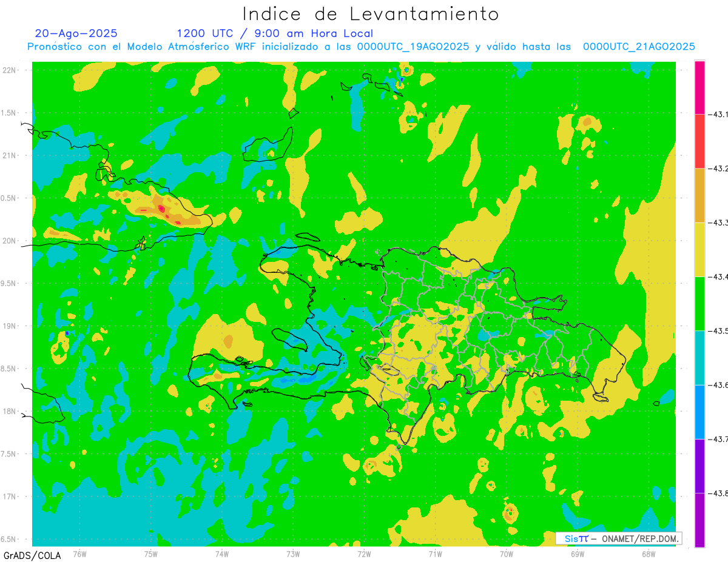Screen dimensions: 728x562
Task: Click the '73W' longitude axis label
Action: pyautogui.click(x=293, y=554)
